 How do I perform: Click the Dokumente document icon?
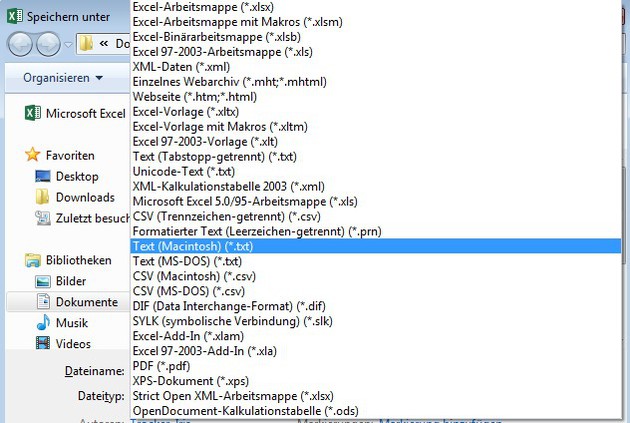pos(43,301)
